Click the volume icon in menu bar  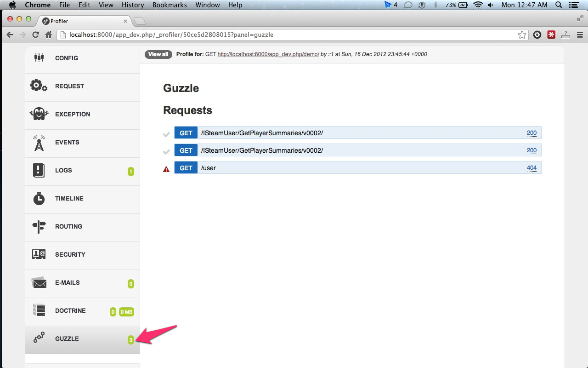click(x=491, y=5)
